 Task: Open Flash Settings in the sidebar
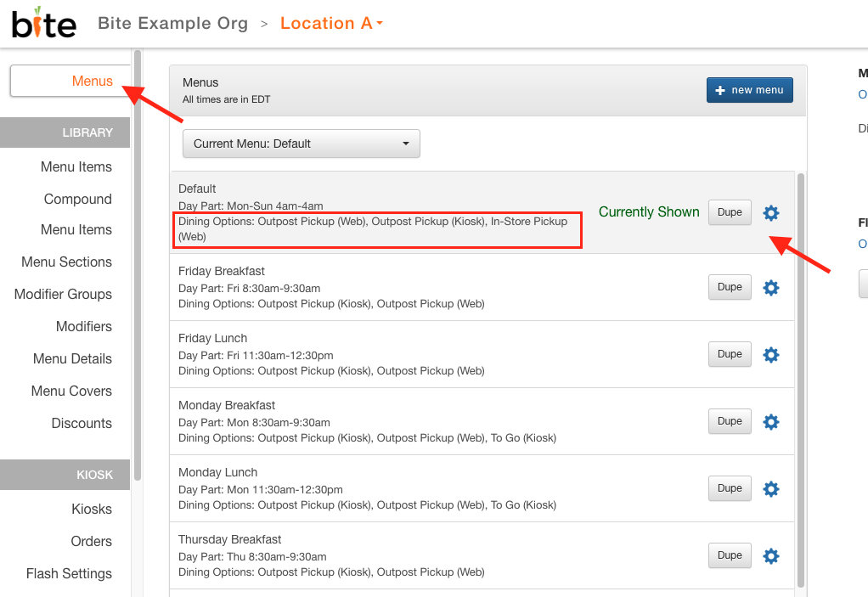pyautogui.click(x=69, y=574)
